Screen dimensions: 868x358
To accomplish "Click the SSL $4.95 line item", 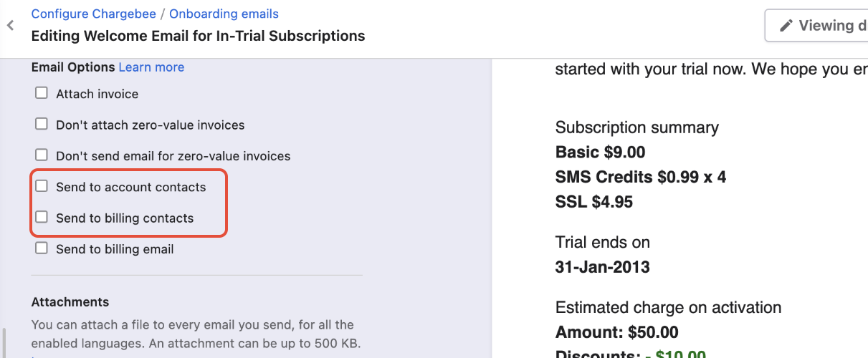I will 593,202.
